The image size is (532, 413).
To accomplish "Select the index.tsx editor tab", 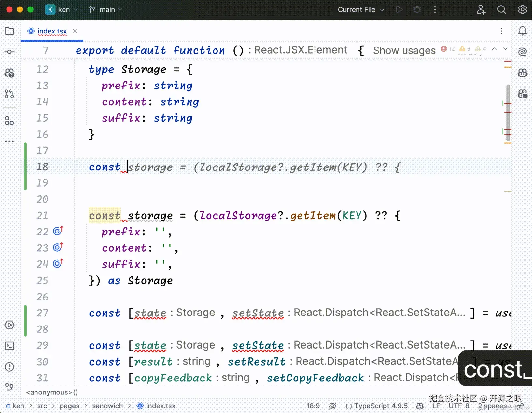I will pos(52,31).
